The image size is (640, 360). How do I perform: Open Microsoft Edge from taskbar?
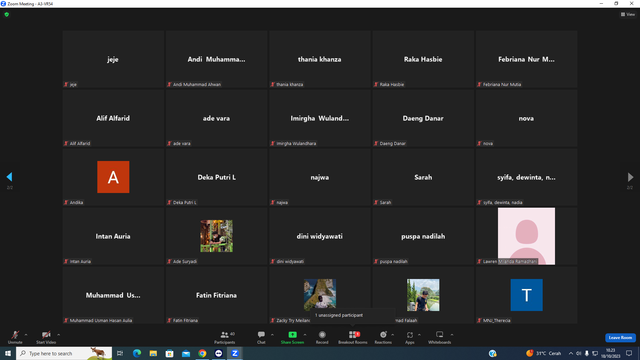(x=137, y=353)
